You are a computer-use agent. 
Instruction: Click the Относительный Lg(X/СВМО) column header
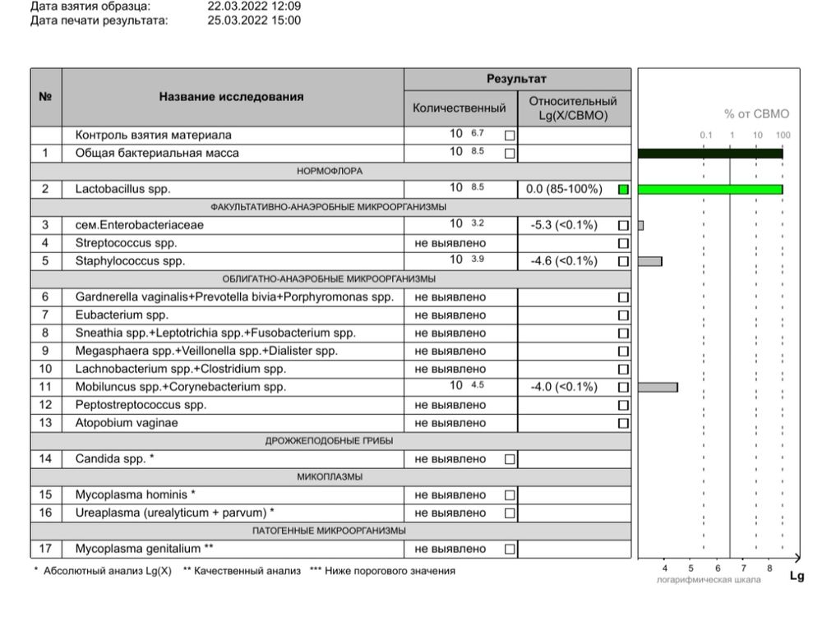click(x=573, y=108)
